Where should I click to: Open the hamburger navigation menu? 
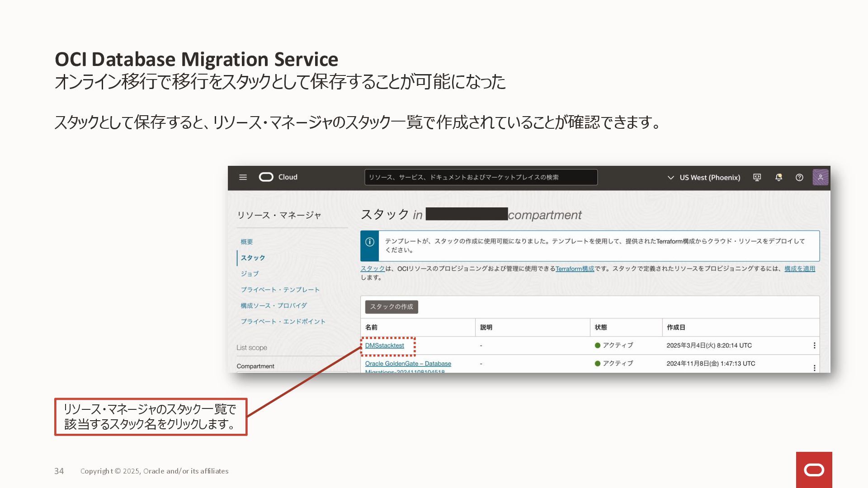pos(243,177)
